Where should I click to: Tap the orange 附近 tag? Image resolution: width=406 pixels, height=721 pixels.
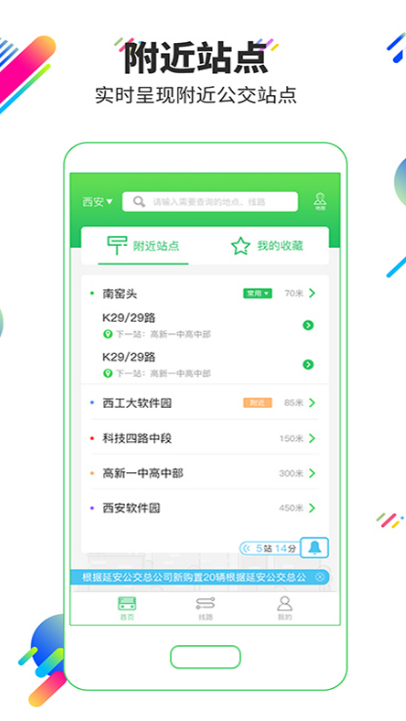click(x=257, y=403)
